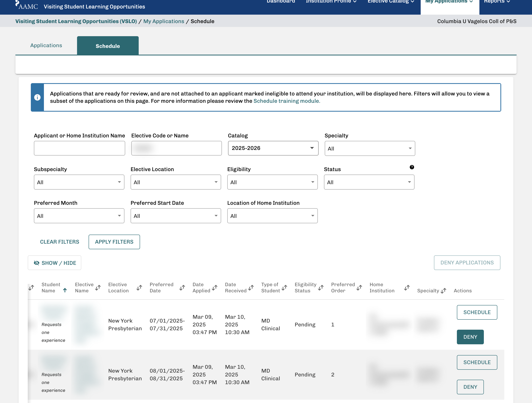The height and width of the screenshot is (403, 532).
Task: Sort table by Student Name arrow
Action: pyautogui.click(x=65, y=290)
